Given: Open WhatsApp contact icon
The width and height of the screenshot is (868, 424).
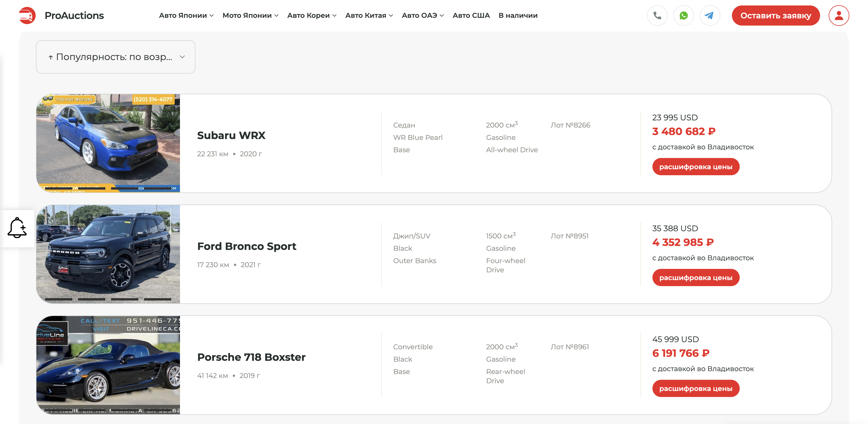Looking at the screenshot, I should pyautogui.click(x=683, y=16).
